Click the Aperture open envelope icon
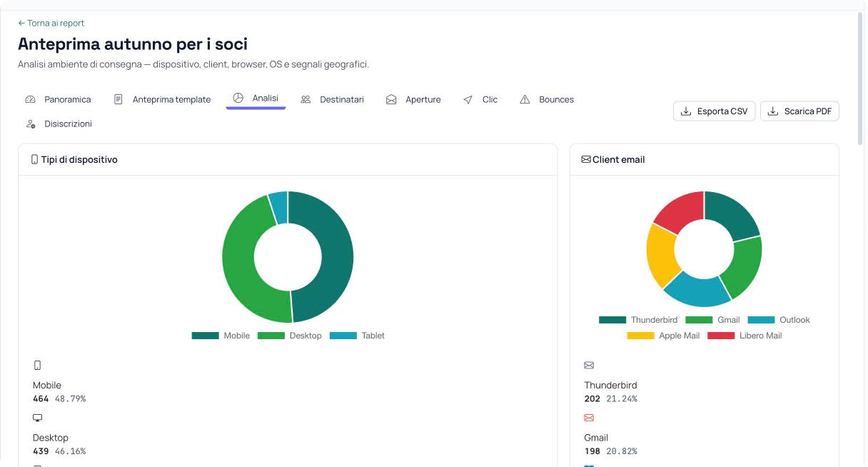 pos(391,100)
